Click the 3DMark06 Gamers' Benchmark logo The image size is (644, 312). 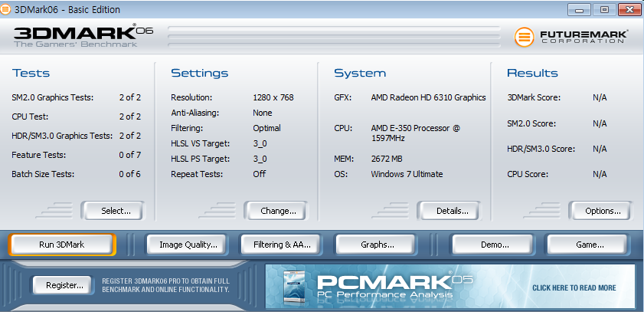tap(83, 36)
